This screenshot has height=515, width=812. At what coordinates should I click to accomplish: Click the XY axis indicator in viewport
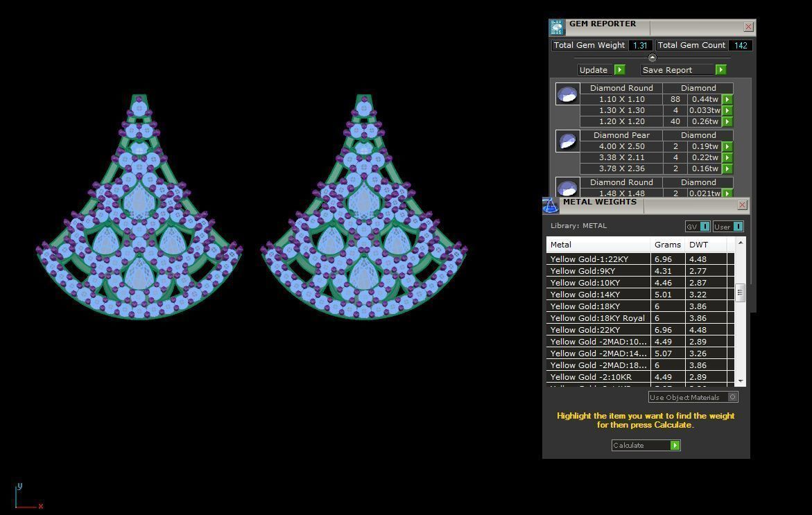[x=28, y=496]
